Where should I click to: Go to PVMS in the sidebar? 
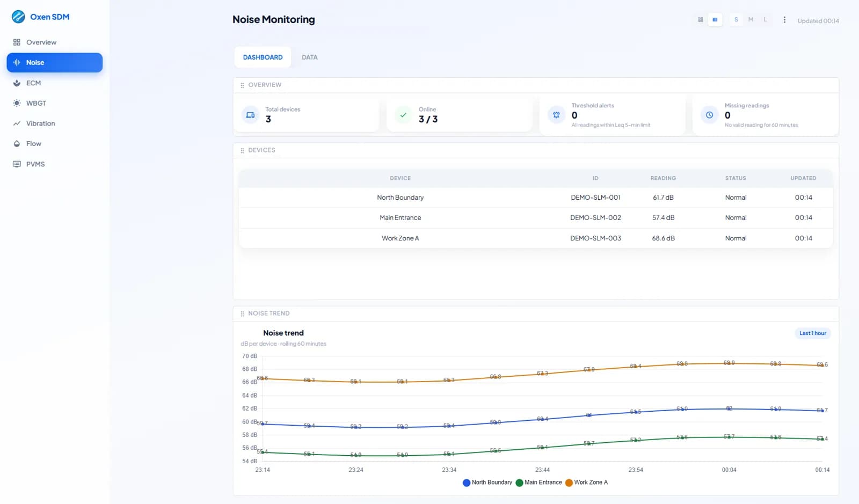(x=54, y=164)
